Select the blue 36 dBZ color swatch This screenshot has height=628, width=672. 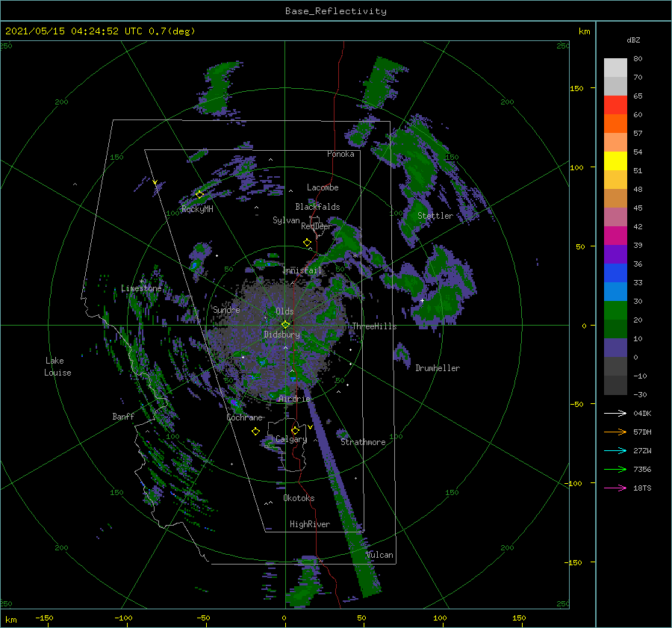615,273
